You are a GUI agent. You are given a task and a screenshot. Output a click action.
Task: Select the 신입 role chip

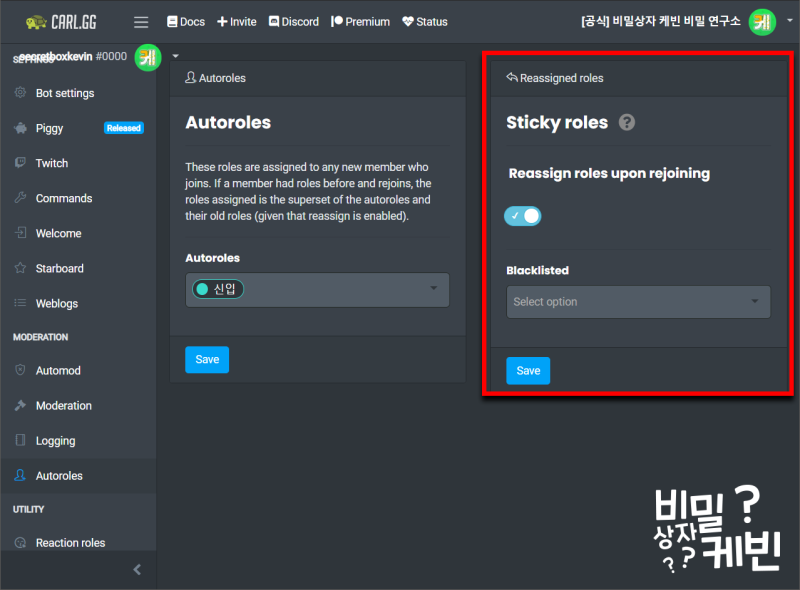tap(218, 289)
